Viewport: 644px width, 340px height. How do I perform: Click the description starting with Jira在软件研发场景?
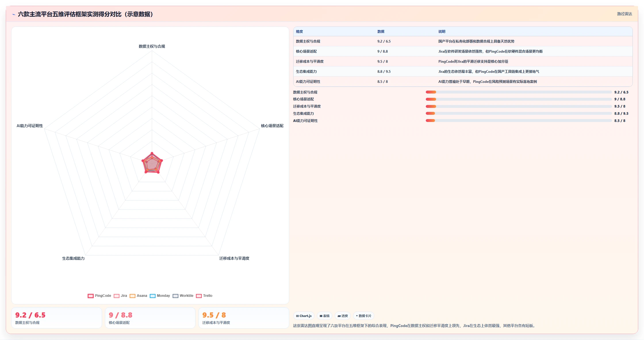point(490,51)
